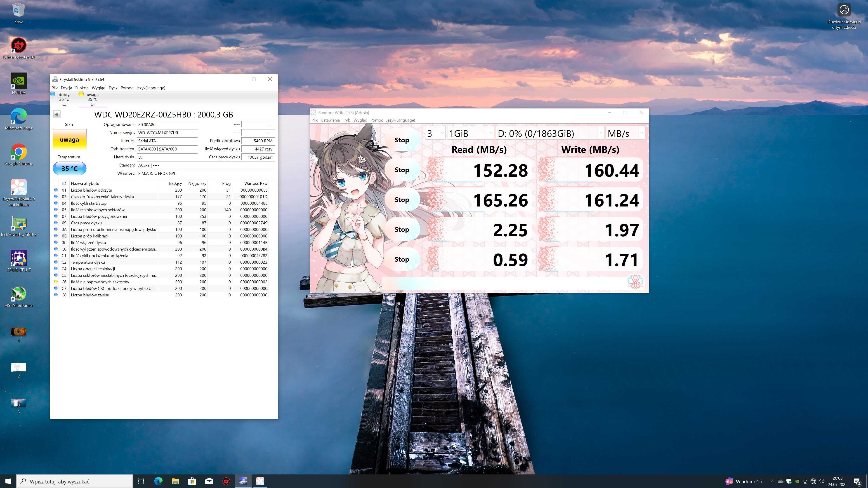Open the test size dropdown showing 1GiB
The width and height of the screenshot is (868, 488).
(x=470, y=133)
